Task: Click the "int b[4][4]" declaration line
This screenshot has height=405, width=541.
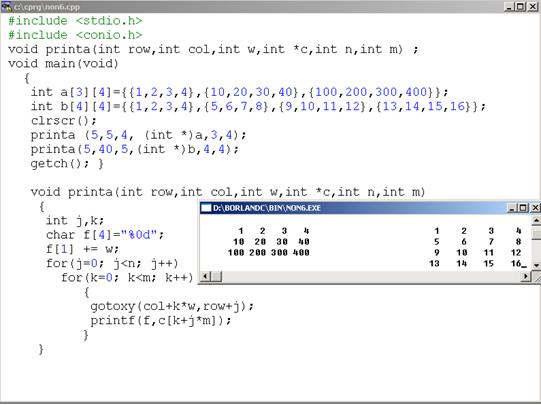Action: [258, 106]
